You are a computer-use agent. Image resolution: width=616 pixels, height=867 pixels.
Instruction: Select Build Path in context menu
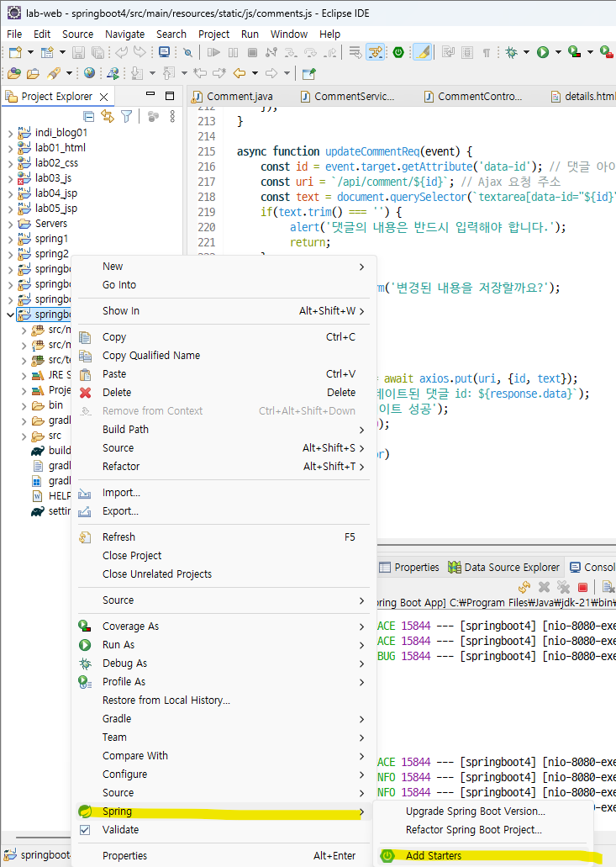pyautogui.click(x=224, y=429)
